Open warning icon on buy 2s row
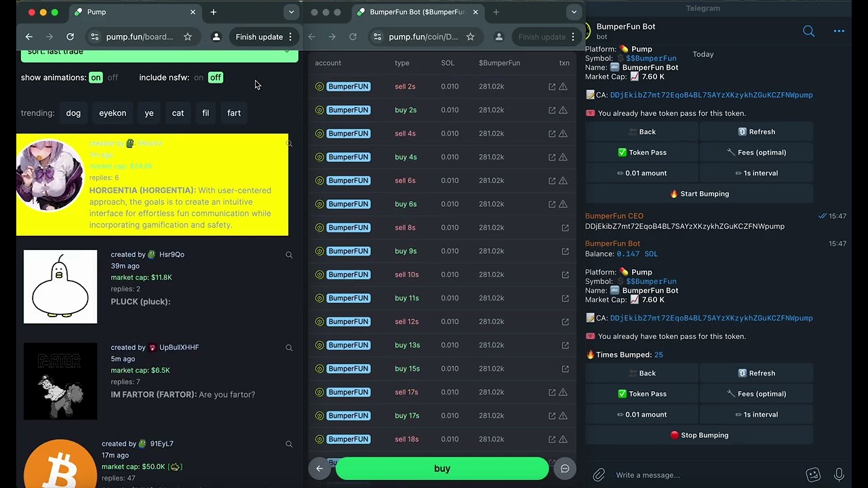The height and width of the screenshot is (488, 868). coord(563,110)
